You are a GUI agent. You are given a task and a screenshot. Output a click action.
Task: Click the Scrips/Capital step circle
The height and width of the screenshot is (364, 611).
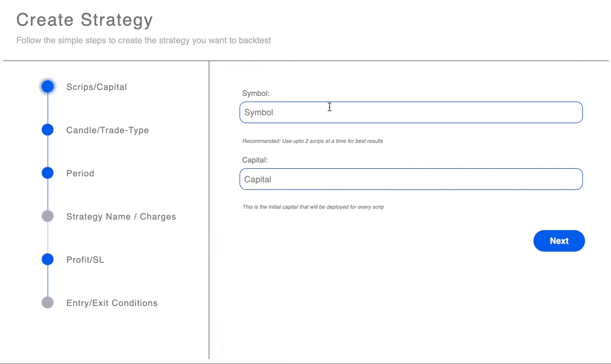(x=48, y=86)
